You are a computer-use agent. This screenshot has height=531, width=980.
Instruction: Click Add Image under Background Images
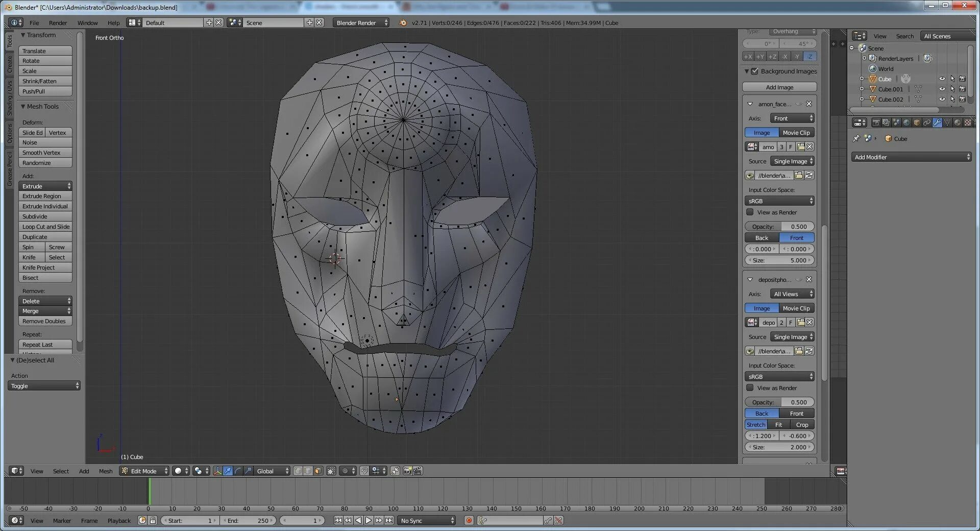click(779, 87)
